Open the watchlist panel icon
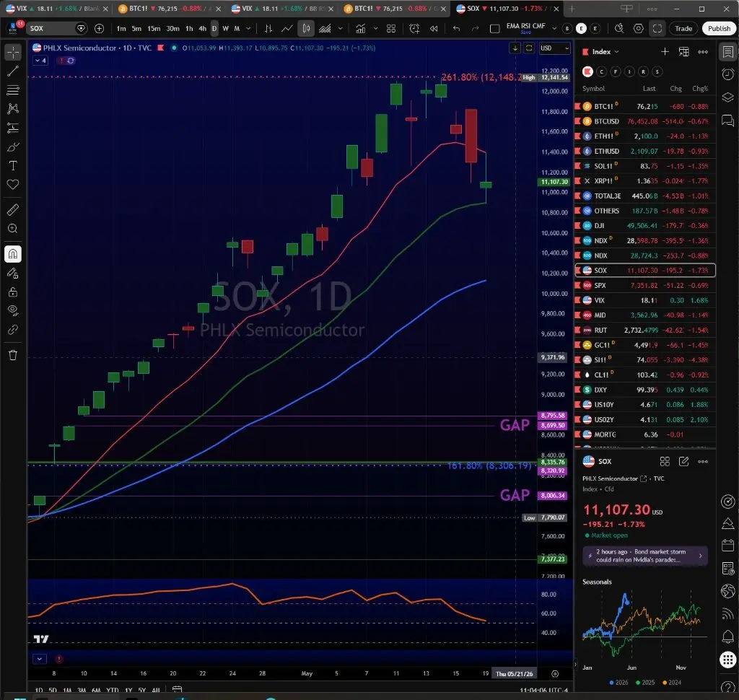 click(x=727, y=51)
